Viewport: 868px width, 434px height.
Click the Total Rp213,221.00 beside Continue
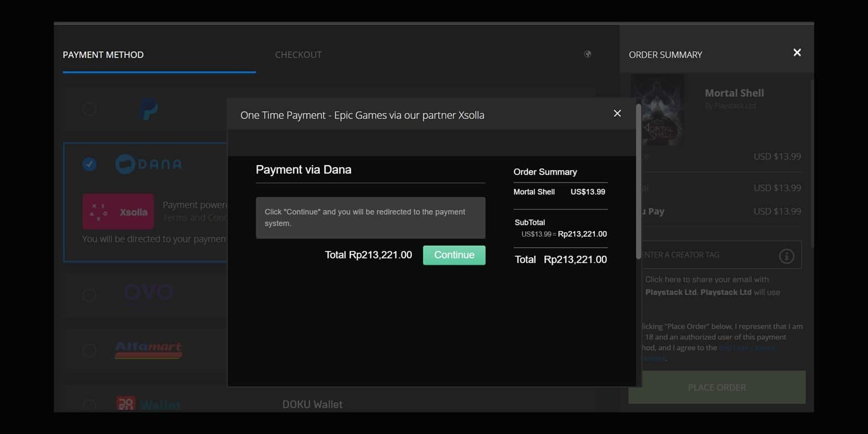(x=368, y=255)
